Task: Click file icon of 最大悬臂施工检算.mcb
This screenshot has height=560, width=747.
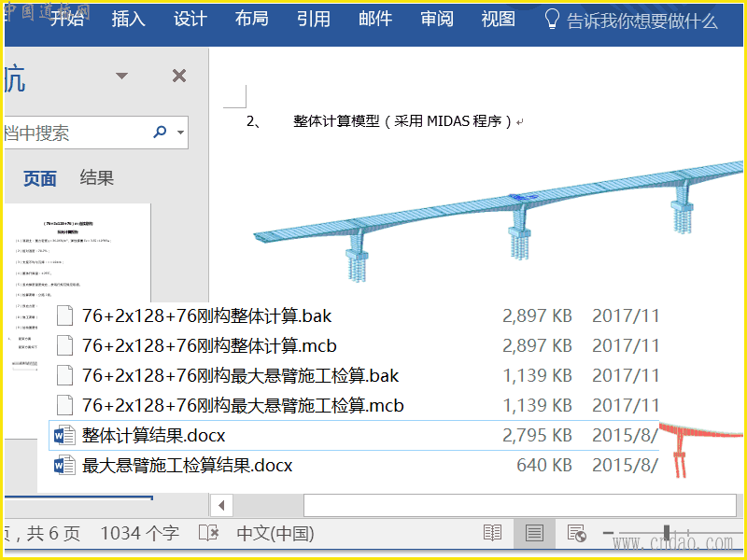Action: point(64,406)
